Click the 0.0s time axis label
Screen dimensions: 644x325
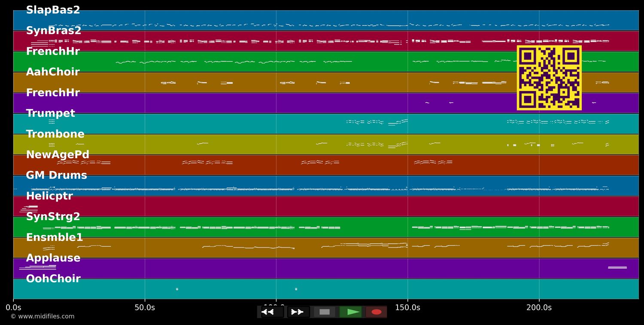click(x=13, y=307)
